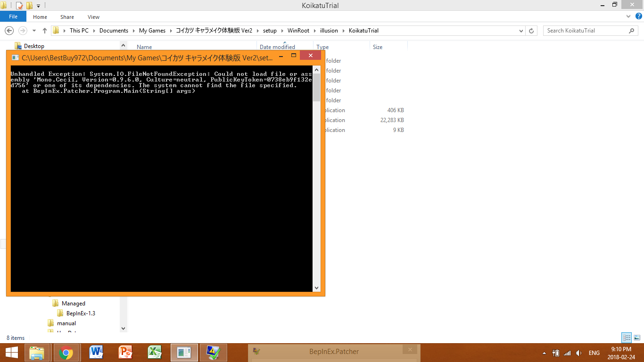The width and height of the screenshot is (644, 362).
Task: Open network signal tray icon
Action: point(567,353)
